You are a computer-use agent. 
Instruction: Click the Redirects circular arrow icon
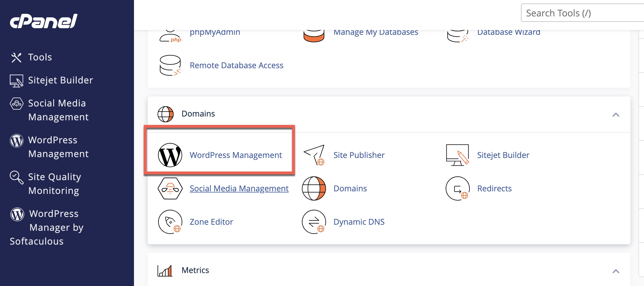click(x=457, y=188)
